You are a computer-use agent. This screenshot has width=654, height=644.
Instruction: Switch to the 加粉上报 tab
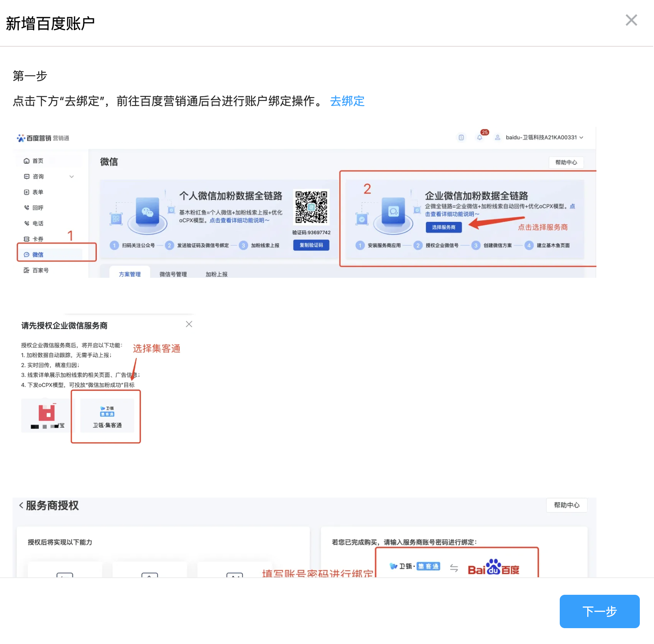coord(216,274)
